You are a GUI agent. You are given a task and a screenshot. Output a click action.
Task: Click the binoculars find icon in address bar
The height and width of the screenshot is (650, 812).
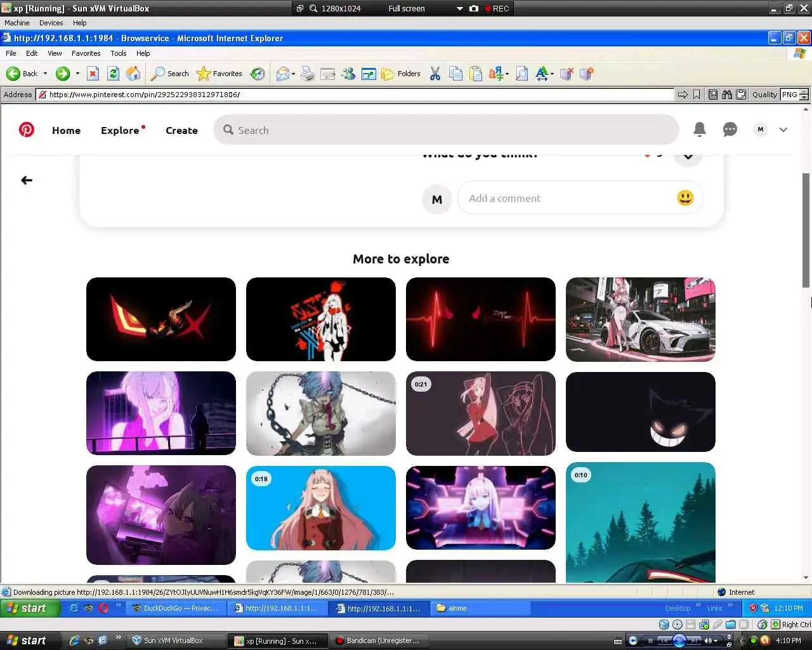click(727, 95)
